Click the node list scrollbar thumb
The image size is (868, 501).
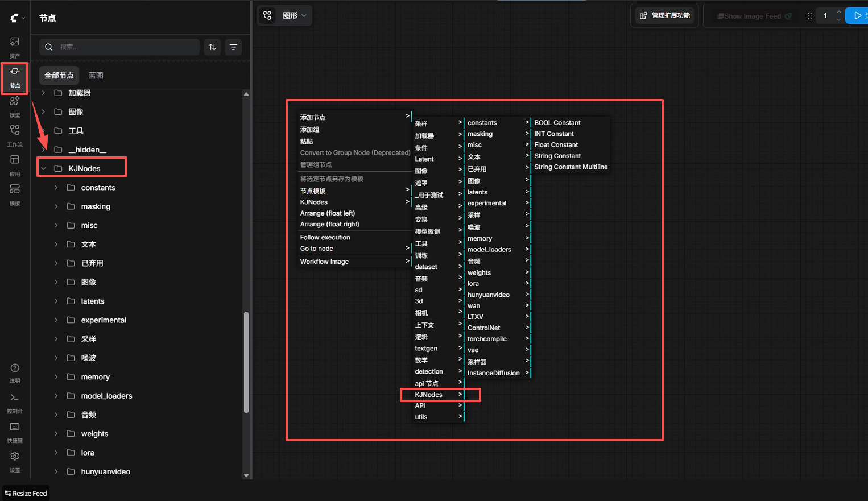[x=246, y=362]
